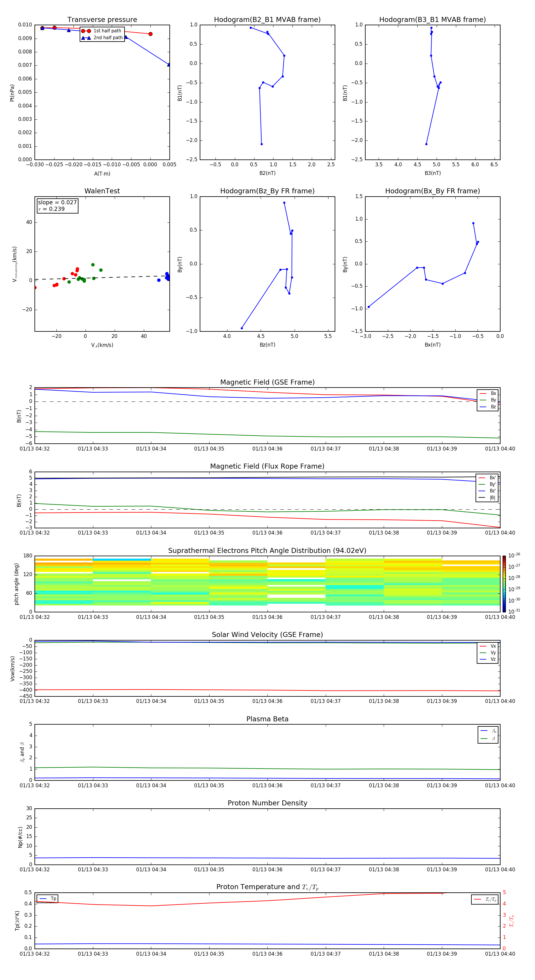This screenshot has height=980, width=535.
Task: Select the "Hodogram(B2_B1 MVAB frame)" title
Action: pyautogui.click(x=267, y=20)
